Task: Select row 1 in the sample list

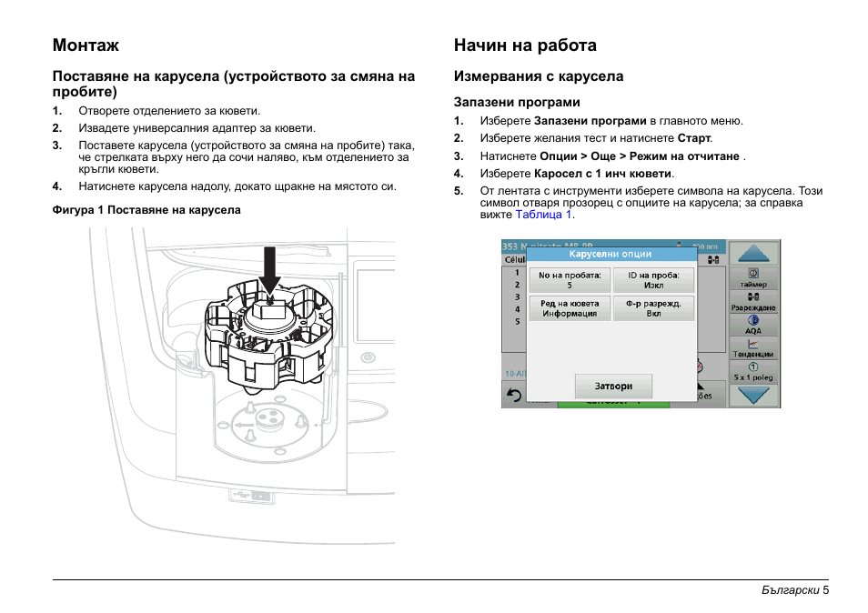Action: pyautogui.click(x=517, y=272)
